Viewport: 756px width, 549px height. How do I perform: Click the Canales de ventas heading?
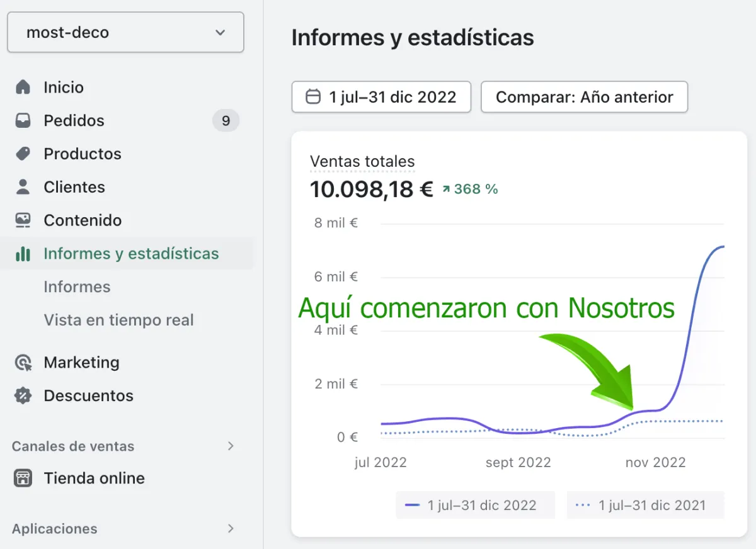[73, 446]
